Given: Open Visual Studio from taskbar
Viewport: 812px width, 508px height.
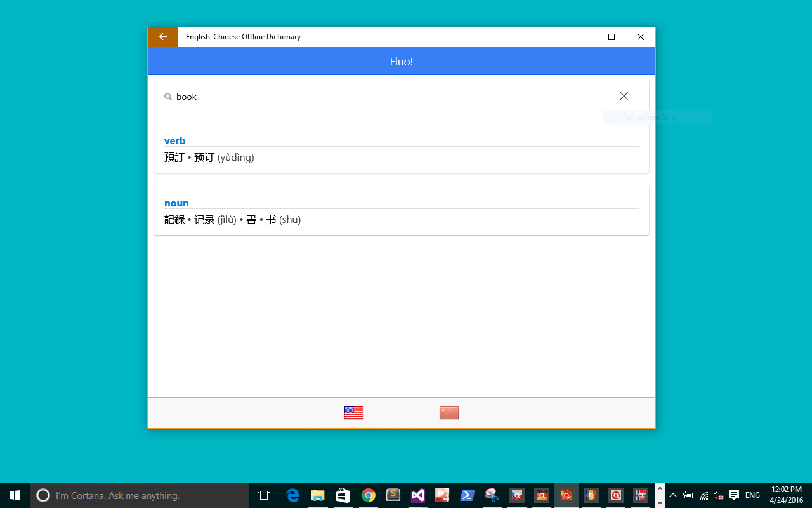Looking at the screenshot, I should click(417, 495).
